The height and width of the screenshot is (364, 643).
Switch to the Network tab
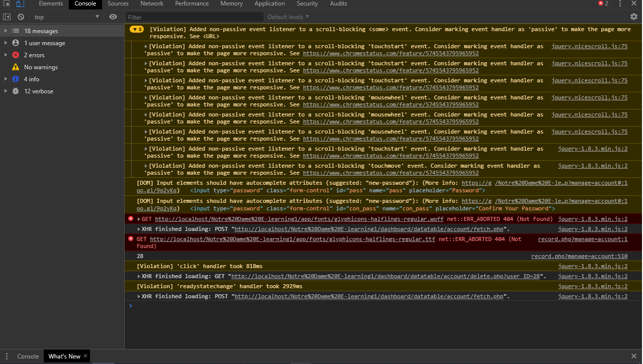click(x=151, y=4)
